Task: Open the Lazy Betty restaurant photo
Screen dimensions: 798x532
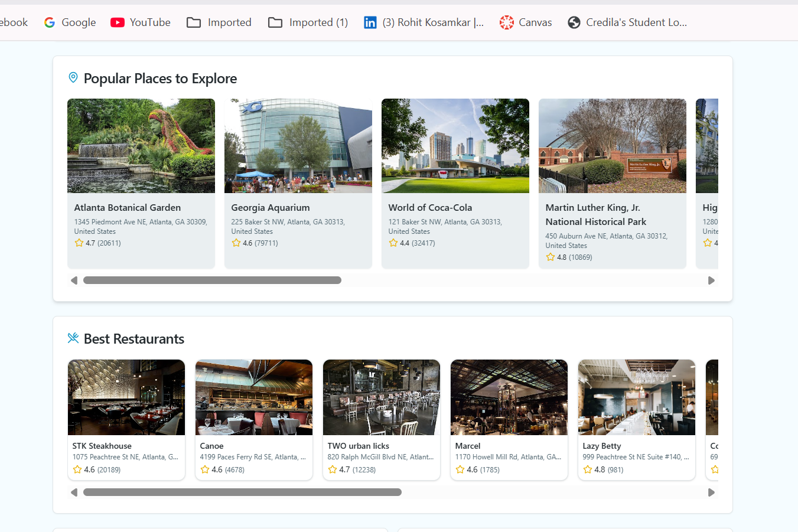Action: (637, 397)
